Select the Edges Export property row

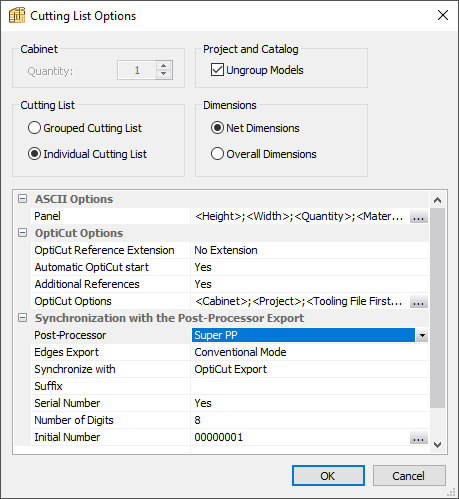point(229,352)
